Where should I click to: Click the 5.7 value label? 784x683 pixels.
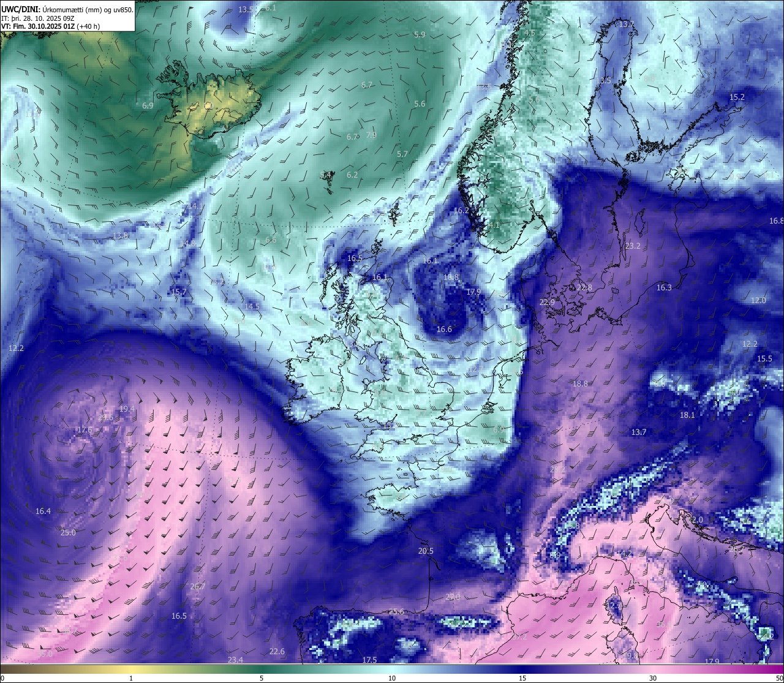pyautogui.click(x=402, y=154)
